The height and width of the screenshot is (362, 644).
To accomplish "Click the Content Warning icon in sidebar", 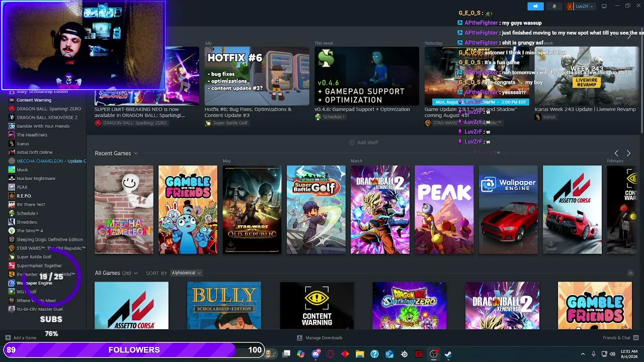I will [12, 100].
